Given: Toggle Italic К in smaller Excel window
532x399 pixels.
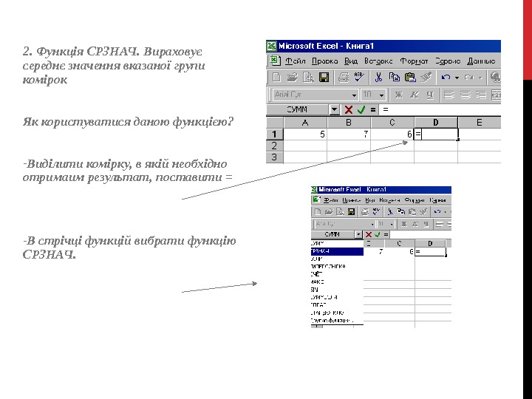Looking at the screenshot, I should coord(415,224).
